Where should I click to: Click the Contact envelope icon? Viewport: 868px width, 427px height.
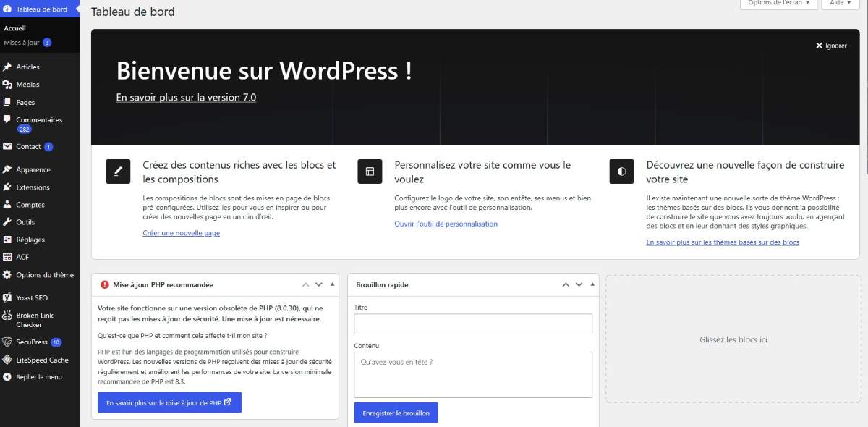click(7, 146)
